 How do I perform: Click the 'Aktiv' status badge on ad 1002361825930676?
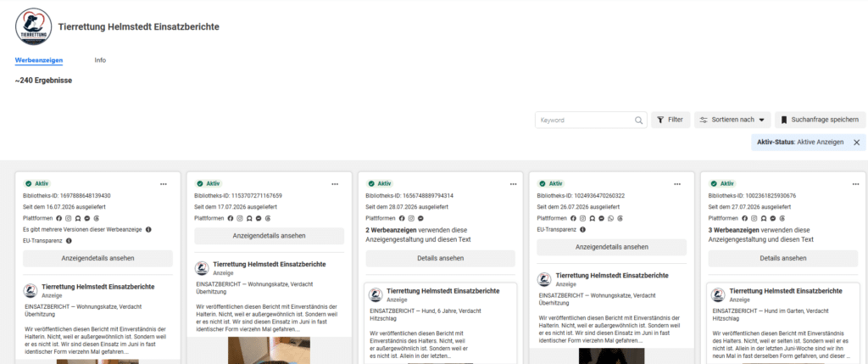click(724, 184)
